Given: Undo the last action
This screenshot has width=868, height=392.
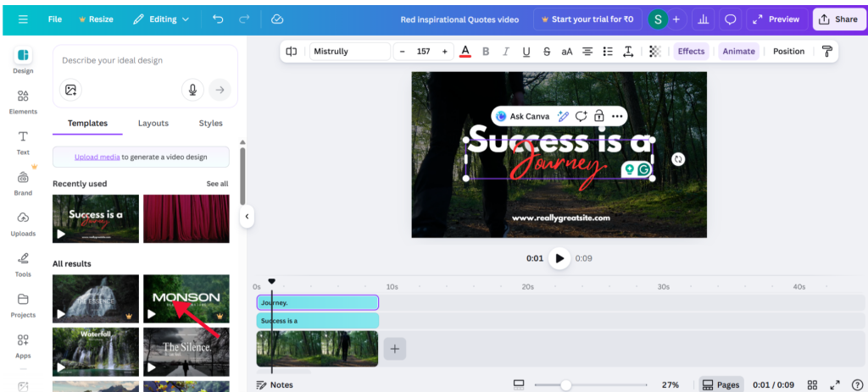Looking at the screenshot, I should pos(218,19).
